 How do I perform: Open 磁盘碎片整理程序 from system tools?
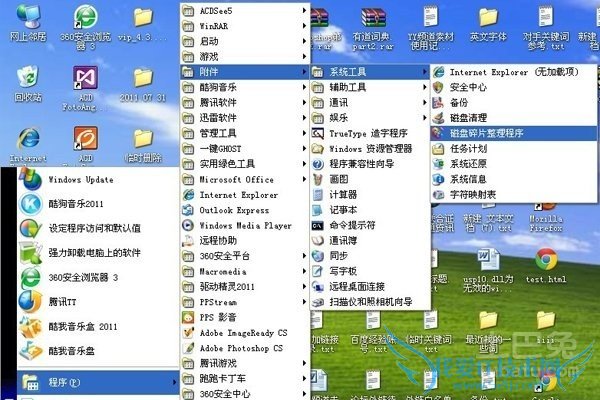point(514,133)
